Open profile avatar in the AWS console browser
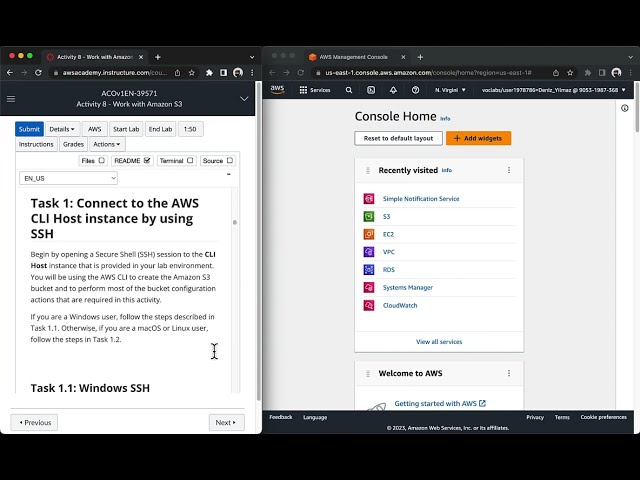This screenshot has width=640, height=480. [616, 73]
